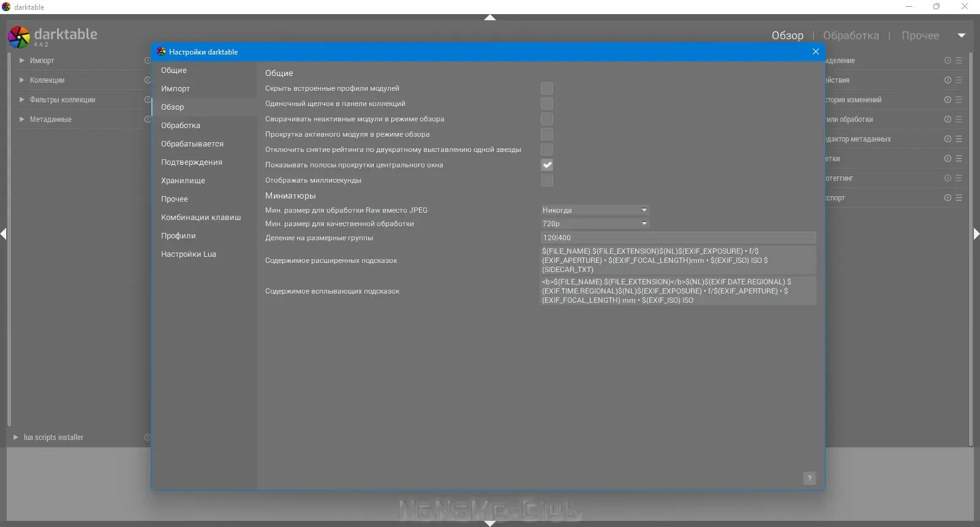The width and height of the screenshot is (980, 527).
Task: Collapse the bottom panel with the arrow
Action: (490, 523)
